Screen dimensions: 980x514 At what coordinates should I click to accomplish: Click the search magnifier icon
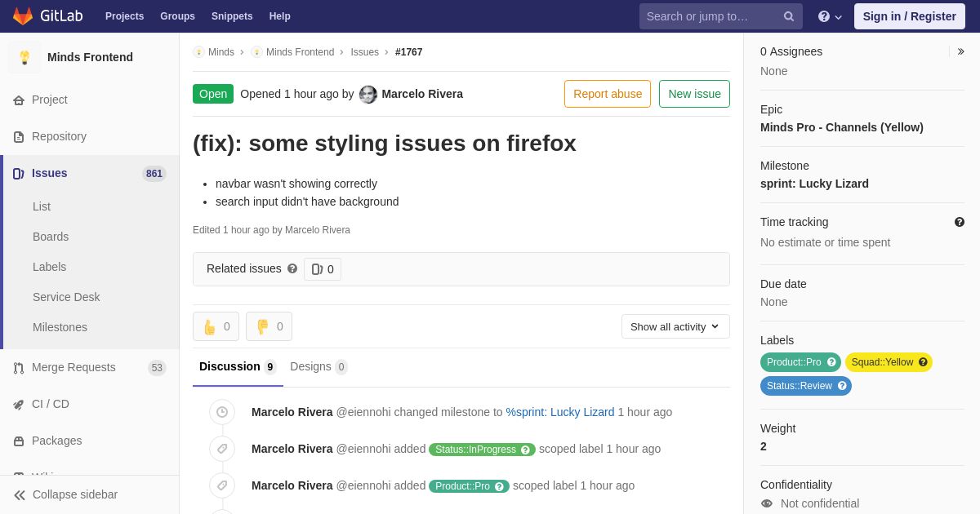click(789, 16)
